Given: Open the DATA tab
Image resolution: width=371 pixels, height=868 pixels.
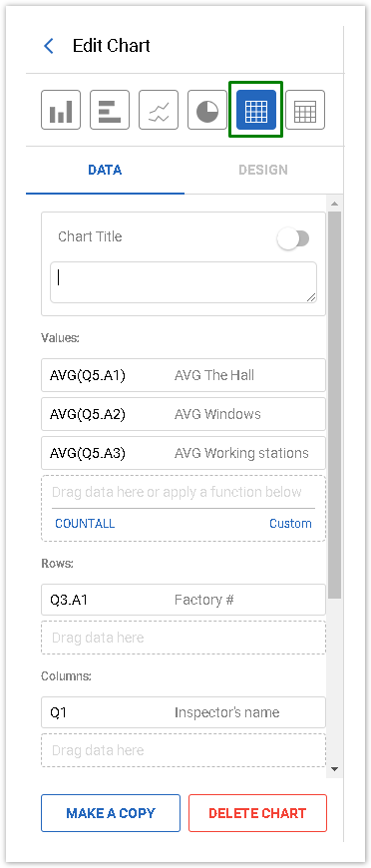Looking at the screenshot, I should tap(105, 170).
